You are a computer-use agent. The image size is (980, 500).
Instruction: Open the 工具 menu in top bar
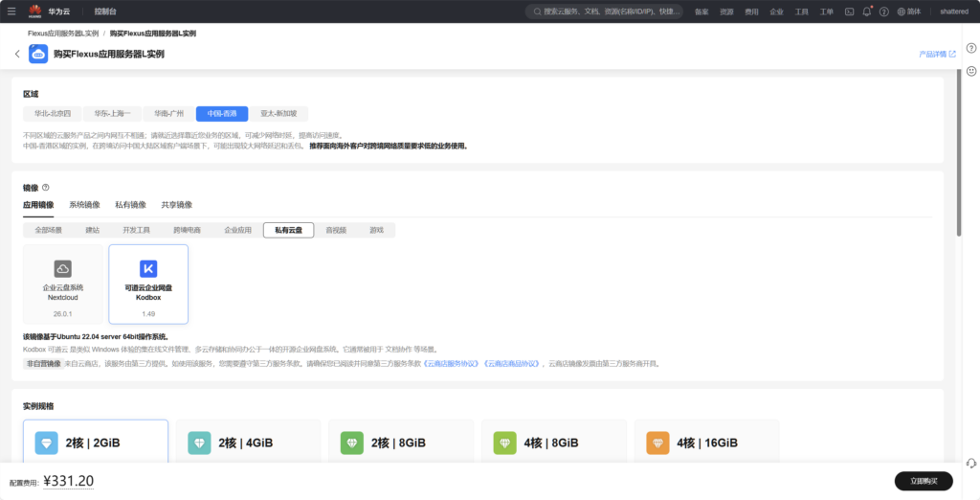coord(801,11)
